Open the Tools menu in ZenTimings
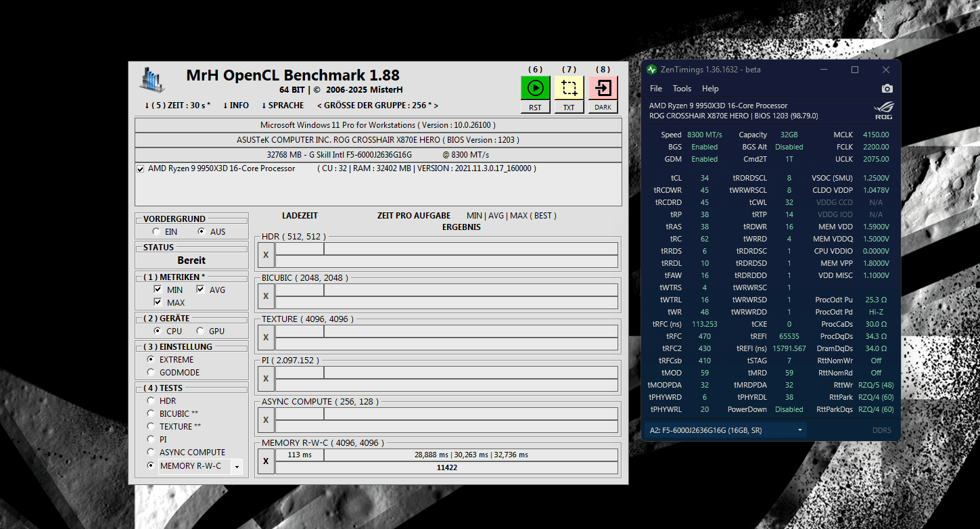Viewport: 980px width, 529px height. 682,89
